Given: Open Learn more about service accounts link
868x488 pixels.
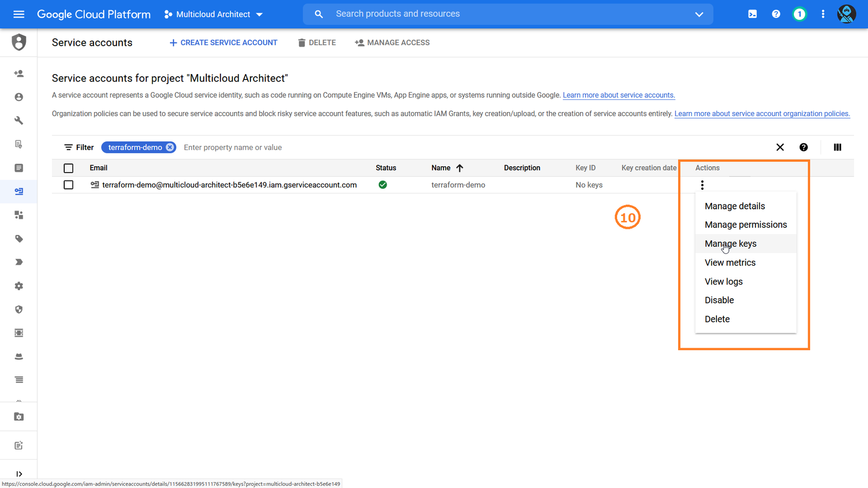Looking at the screenshot, I should [619, 95].
